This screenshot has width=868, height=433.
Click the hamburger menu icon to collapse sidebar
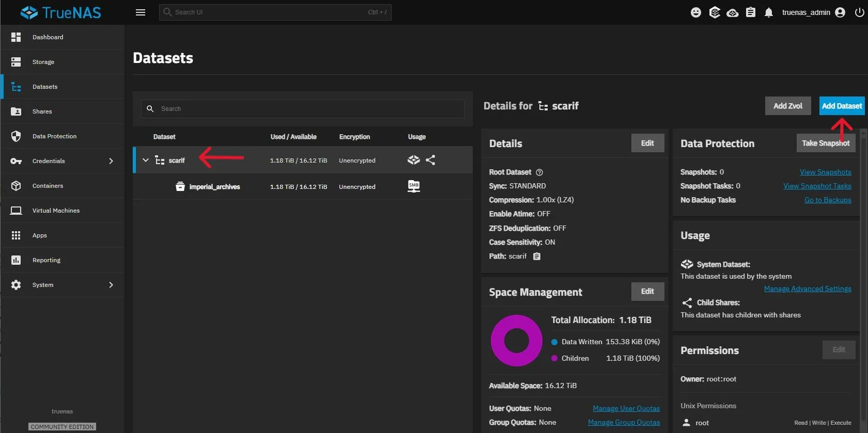141,12
